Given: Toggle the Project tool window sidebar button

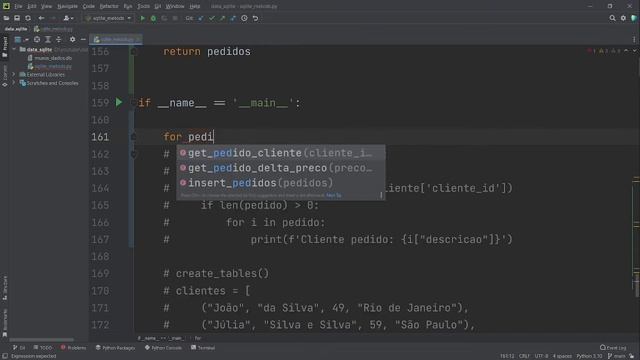Looking at the screenshot, I should click(x=4, y=47).
